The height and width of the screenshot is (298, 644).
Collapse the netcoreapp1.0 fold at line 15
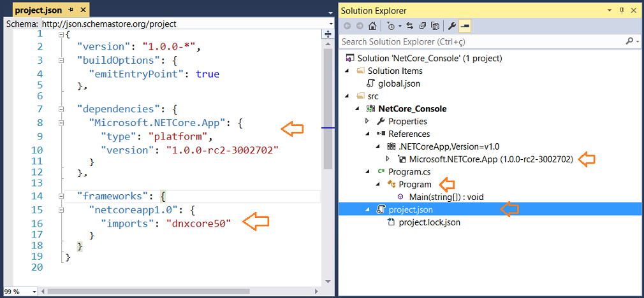(61, 210)
